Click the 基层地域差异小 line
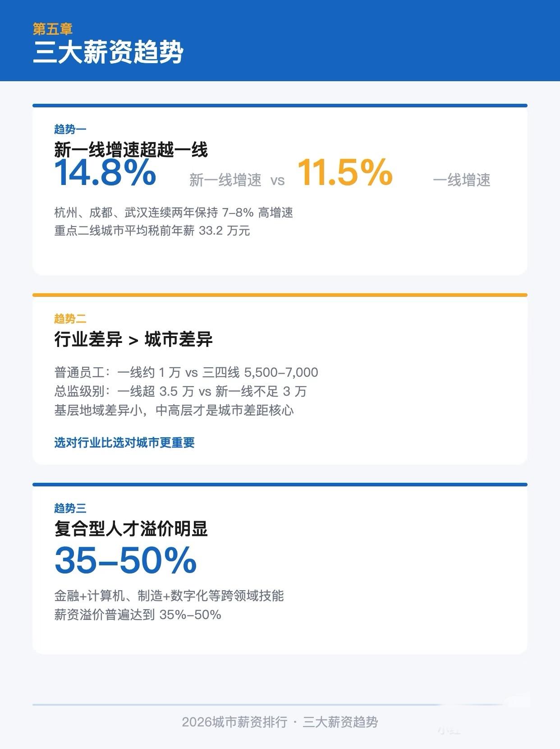Screen dimensions: 560x749 point(174,410)
